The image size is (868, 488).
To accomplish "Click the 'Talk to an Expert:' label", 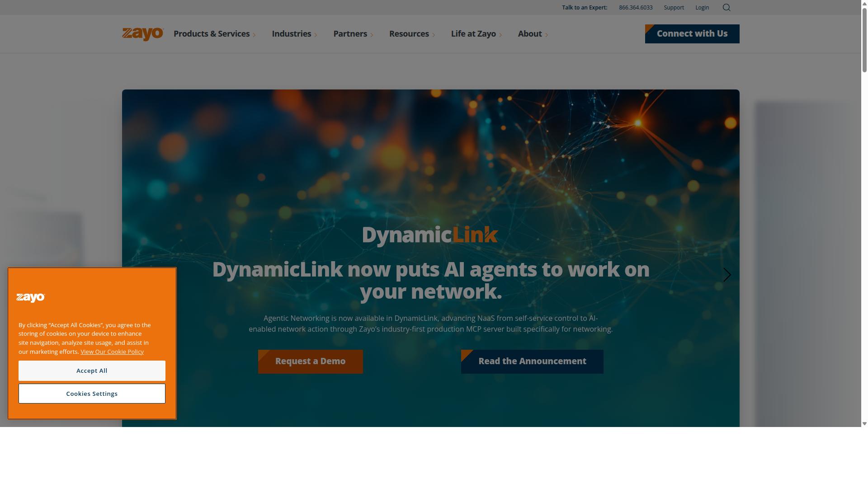I will pyautogui.click(x=585, y=8).
